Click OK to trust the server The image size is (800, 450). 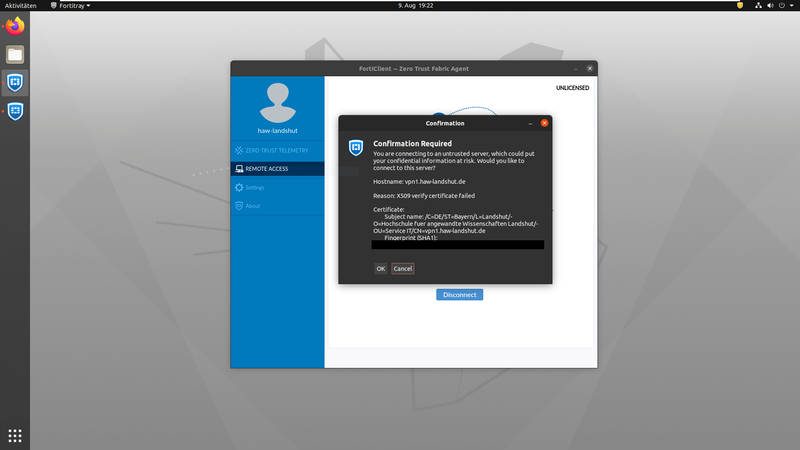pos(381,268)
